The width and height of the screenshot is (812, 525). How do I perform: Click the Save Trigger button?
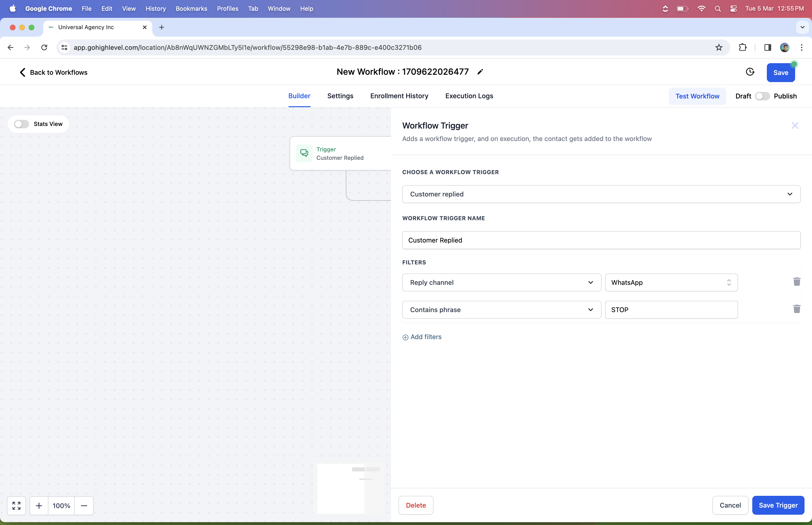(x=778, y=505)
